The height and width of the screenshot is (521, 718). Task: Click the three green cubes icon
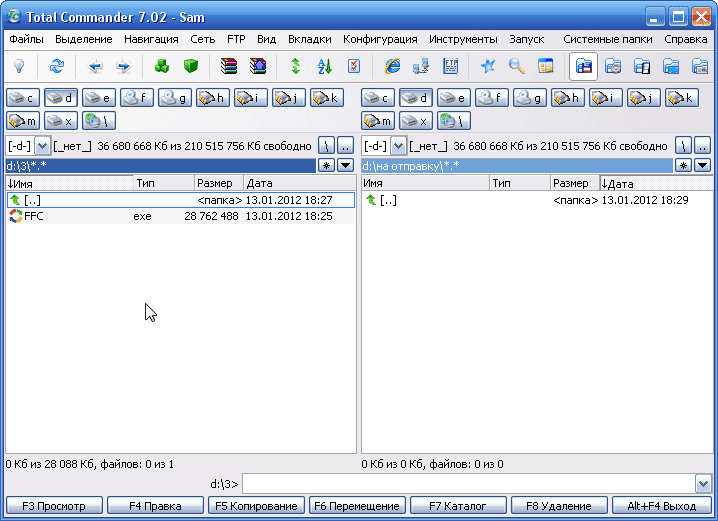[x=162, y=66]
